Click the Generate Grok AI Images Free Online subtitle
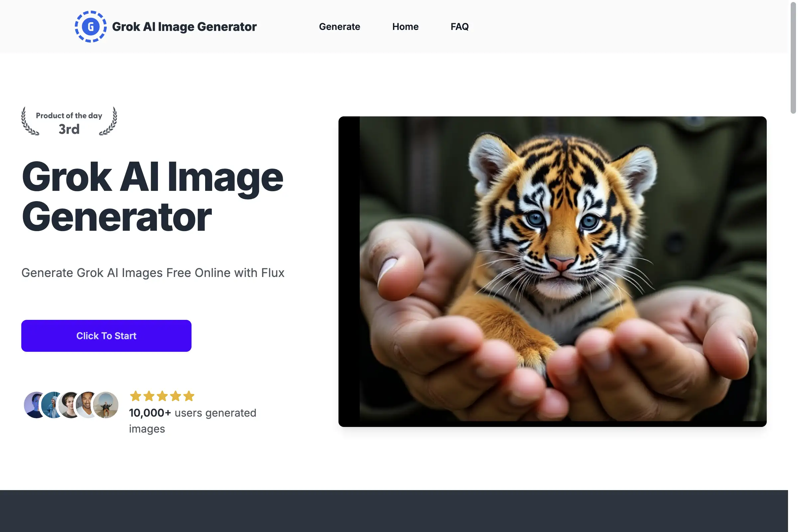Screen dimensions: 798x532 pos(153,272)
